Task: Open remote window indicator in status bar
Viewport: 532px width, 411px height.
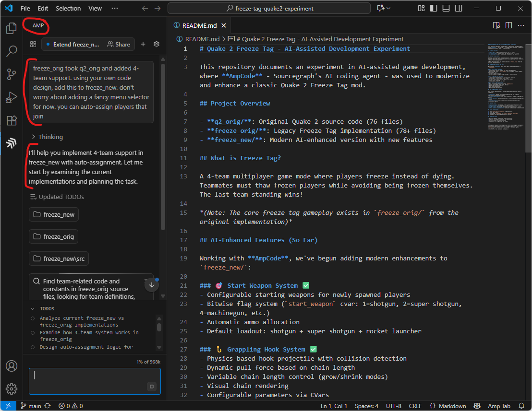Action: (8, 406)
